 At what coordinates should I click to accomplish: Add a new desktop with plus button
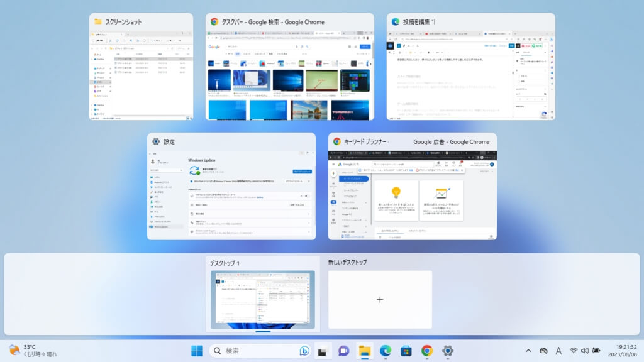[x=380, y=300]
